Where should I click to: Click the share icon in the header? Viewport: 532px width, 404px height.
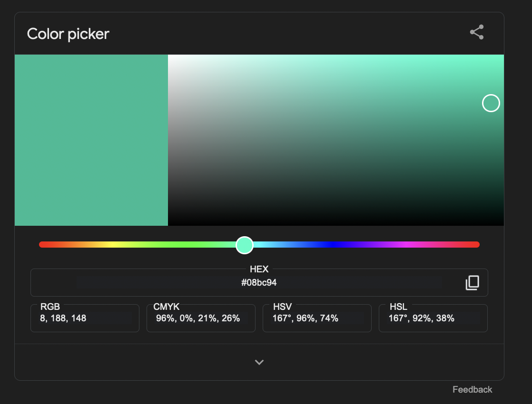[477, 32]
